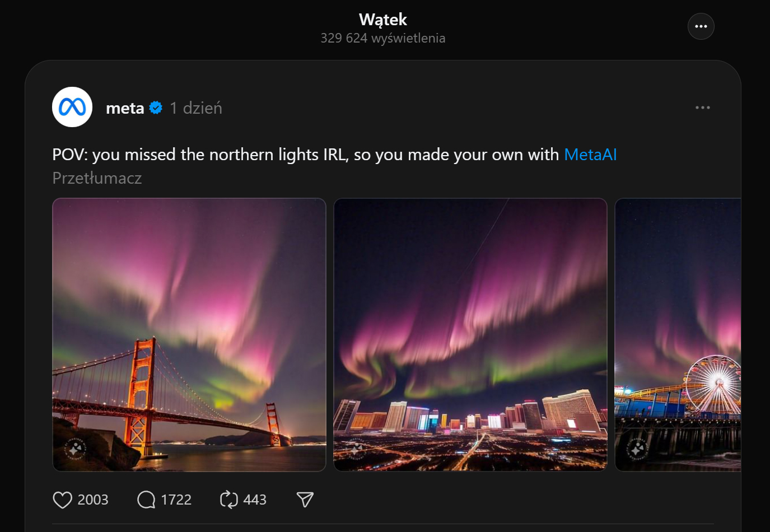
Task: Open the city skyline aurora image
Action: [x=470, y=335]
